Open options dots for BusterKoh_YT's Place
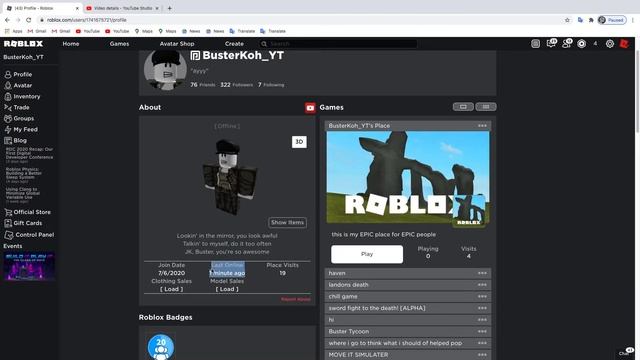Viewport: 640px width, 360px height. click(x=482, y=126)
